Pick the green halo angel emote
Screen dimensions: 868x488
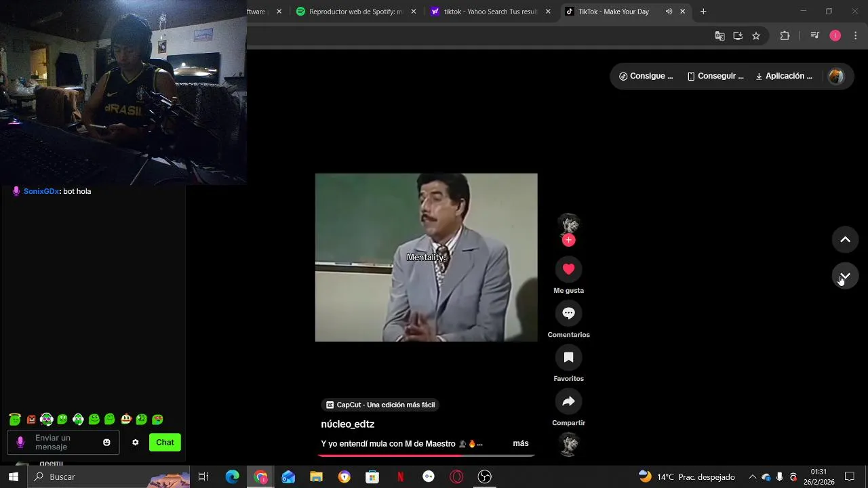point(15,420)
